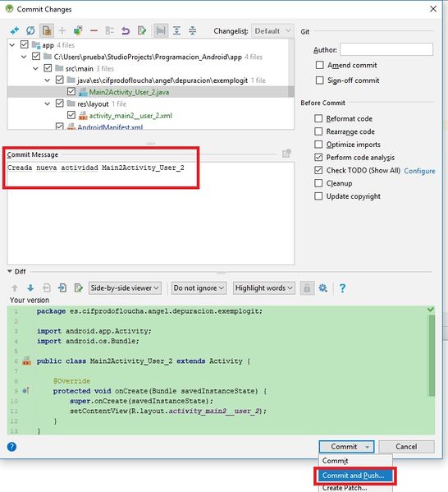Screen dimensions: 448x492
Task: Open the commit message history icon
Action: coord(286,154)
